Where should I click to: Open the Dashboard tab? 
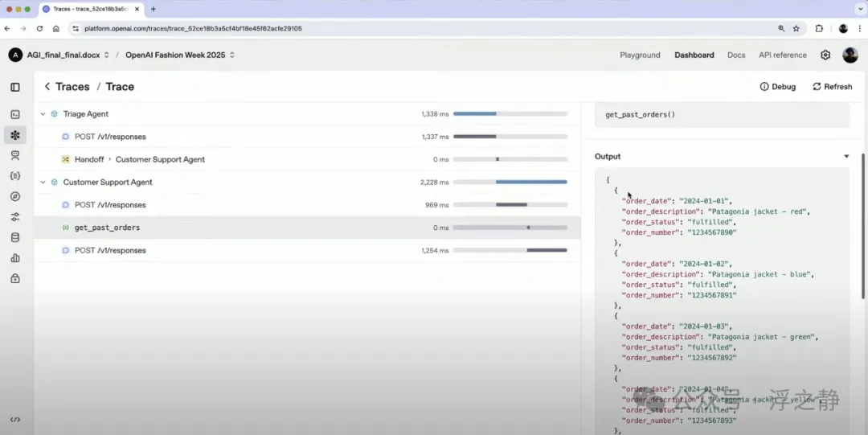[x=694, y=55]
